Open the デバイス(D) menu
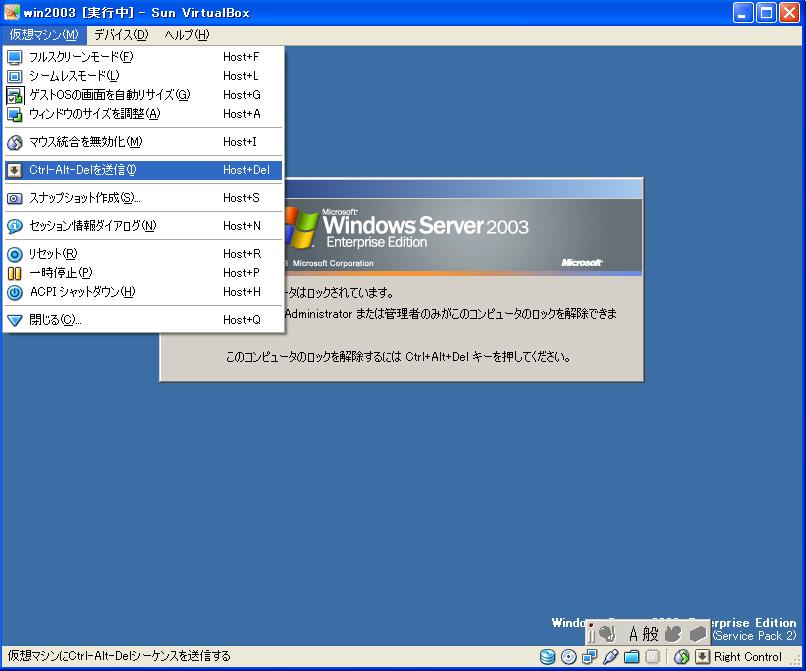Screen dimensions: 806x671 coord(121,35)
